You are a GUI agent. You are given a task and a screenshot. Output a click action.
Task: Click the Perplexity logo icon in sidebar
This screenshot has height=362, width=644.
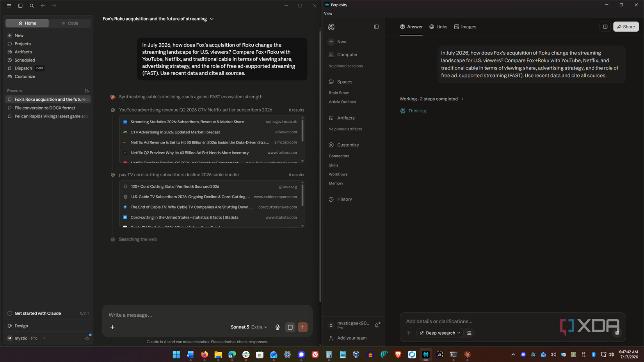(x=331, y=27)
